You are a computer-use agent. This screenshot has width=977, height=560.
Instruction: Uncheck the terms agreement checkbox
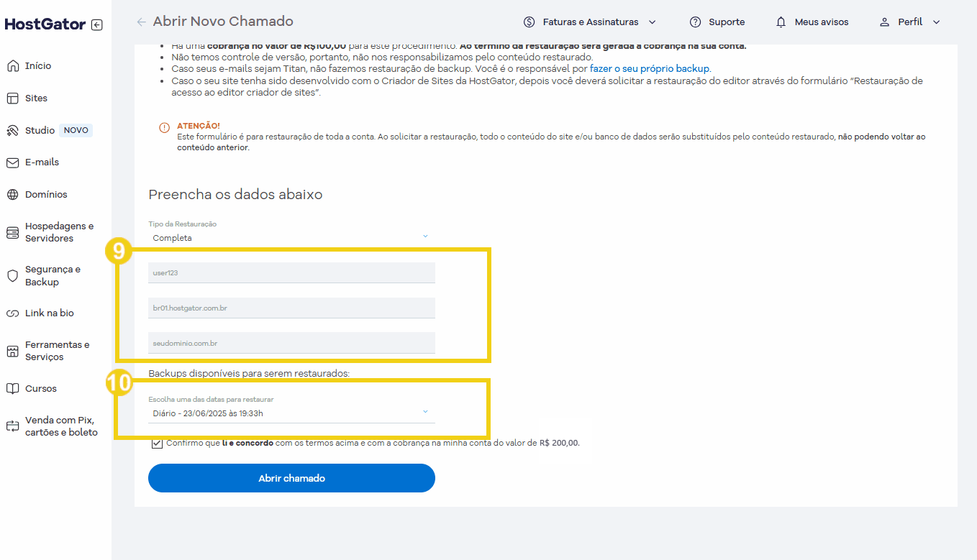point(157,444)
